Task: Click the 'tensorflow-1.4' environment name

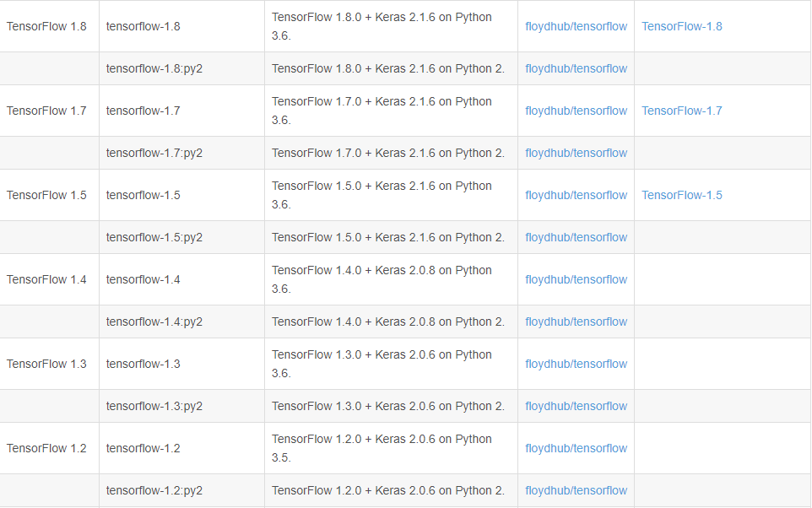Action: point(143,279)
